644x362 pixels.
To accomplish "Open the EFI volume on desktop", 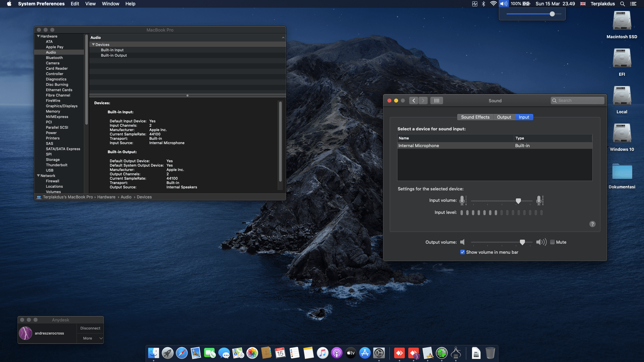I will [x=622, y=62].
